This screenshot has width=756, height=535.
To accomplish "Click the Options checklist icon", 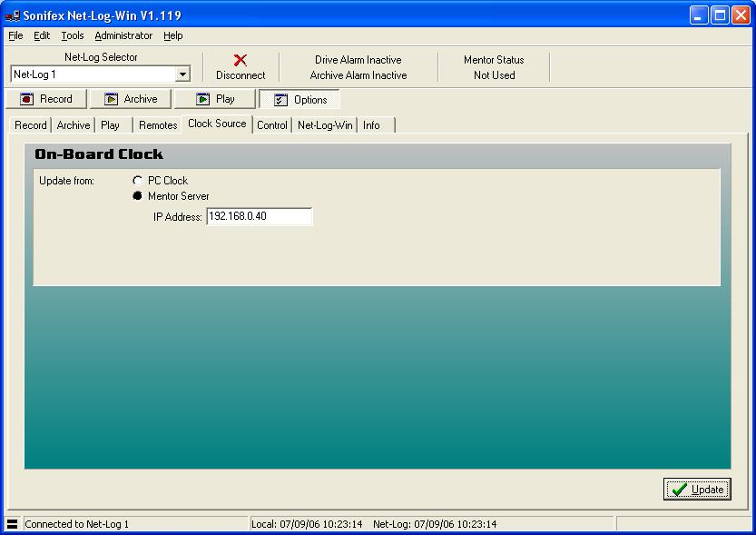I will click(280, 100).
